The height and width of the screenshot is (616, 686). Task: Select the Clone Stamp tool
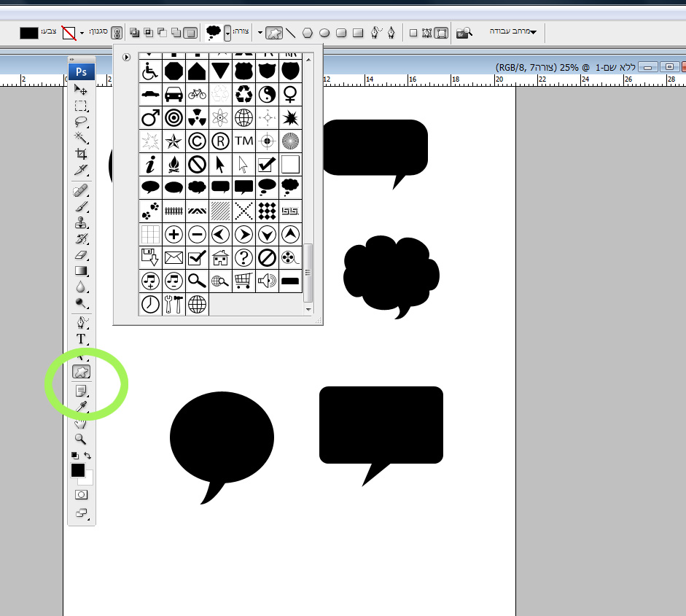point(81,222)
